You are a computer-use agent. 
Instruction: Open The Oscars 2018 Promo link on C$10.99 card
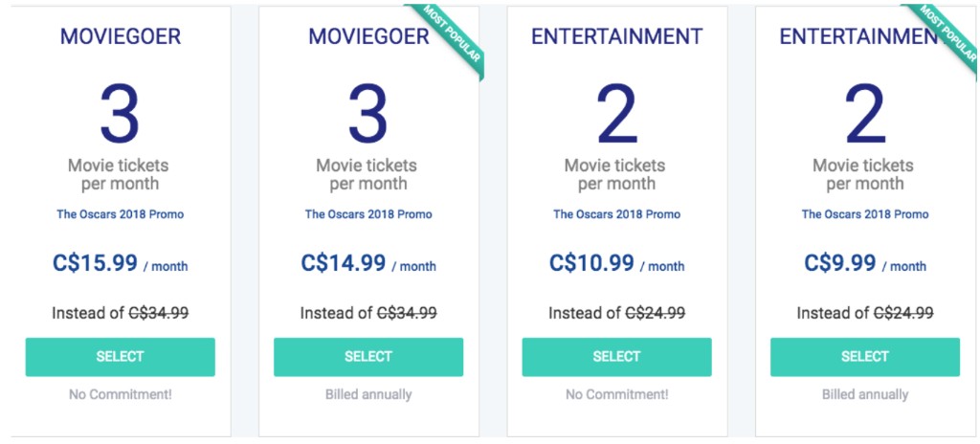pyautogui.click(x=616, y=214)
